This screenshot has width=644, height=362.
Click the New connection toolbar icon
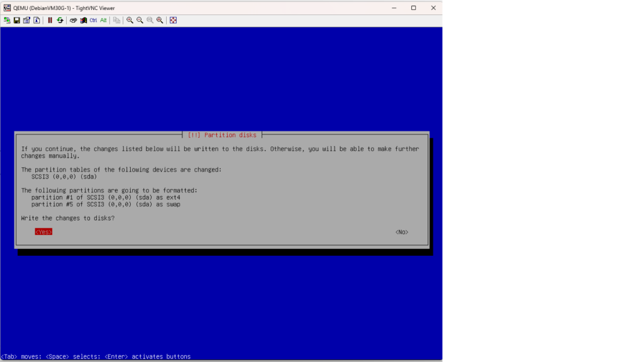click(x=7, y=20)
